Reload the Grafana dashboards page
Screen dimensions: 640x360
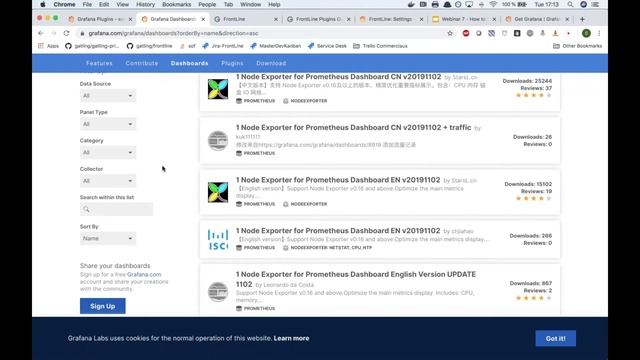[x=66, y=33]
